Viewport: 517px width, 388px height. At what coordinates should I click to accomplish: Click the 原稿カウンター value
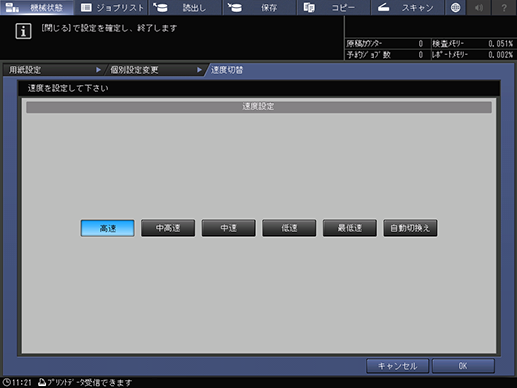(421, 44)
